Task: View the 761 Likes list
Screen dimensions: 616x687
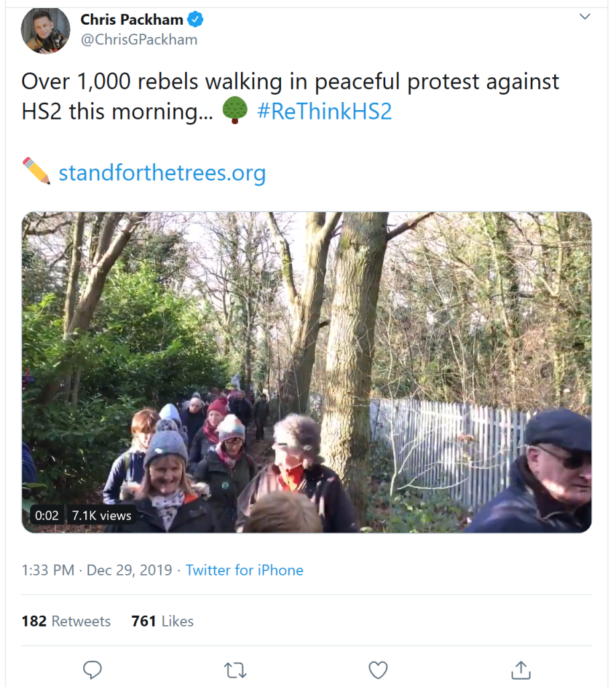Action: 162,621
